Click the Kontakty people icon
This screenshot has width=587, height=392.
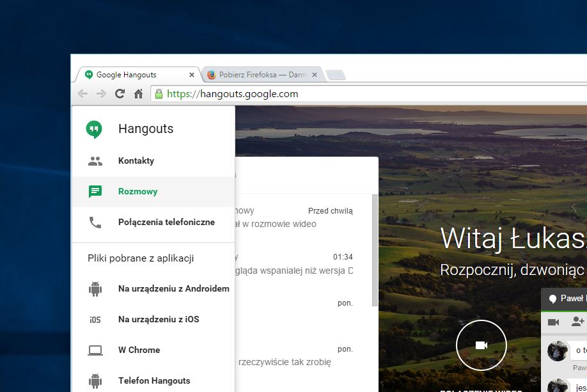click(x=95, y=161)
